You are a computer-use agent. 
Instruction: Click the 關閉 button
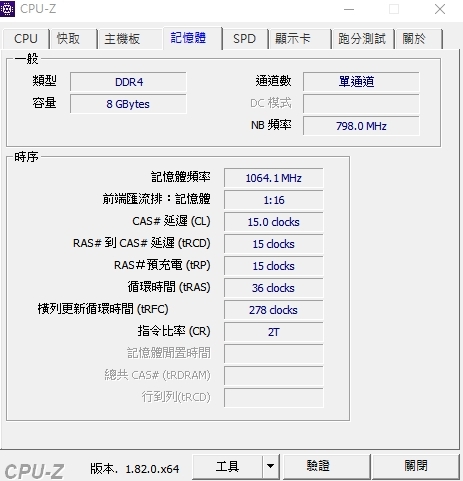415,466
